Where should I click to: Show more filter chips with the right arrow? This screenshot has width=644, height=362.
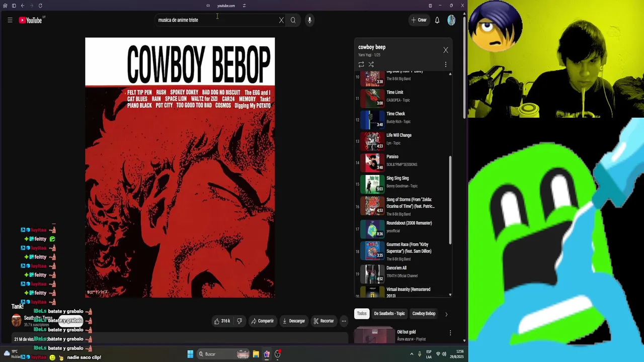point(446,314)
